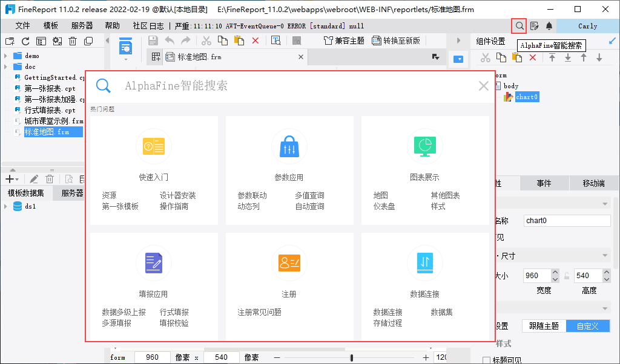Preview dataset icon in dataset toolbar

[x=69, y=179]
